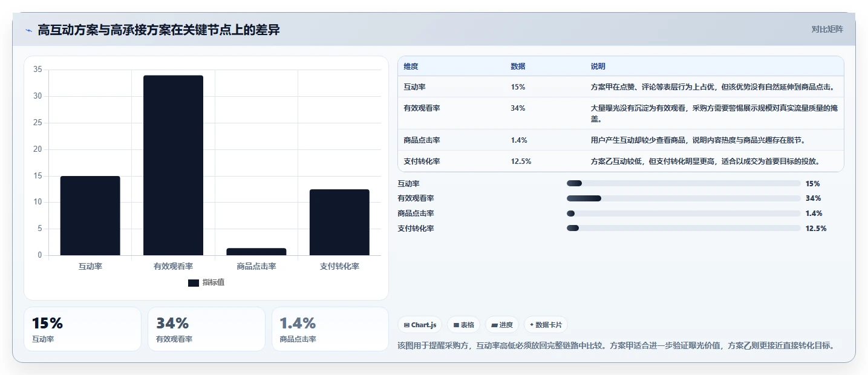This screenshot has width=868, height=375.
Task: Click the 商品点击率 bar in chart
Action: point(256,252)
